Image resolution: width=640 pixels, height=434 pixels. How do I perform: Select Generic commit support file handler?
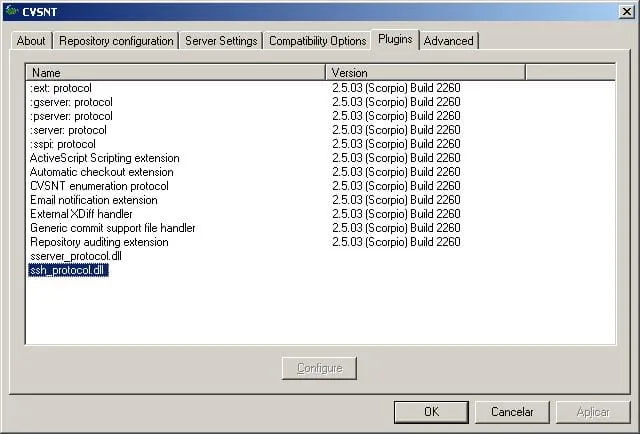[113, 228]
